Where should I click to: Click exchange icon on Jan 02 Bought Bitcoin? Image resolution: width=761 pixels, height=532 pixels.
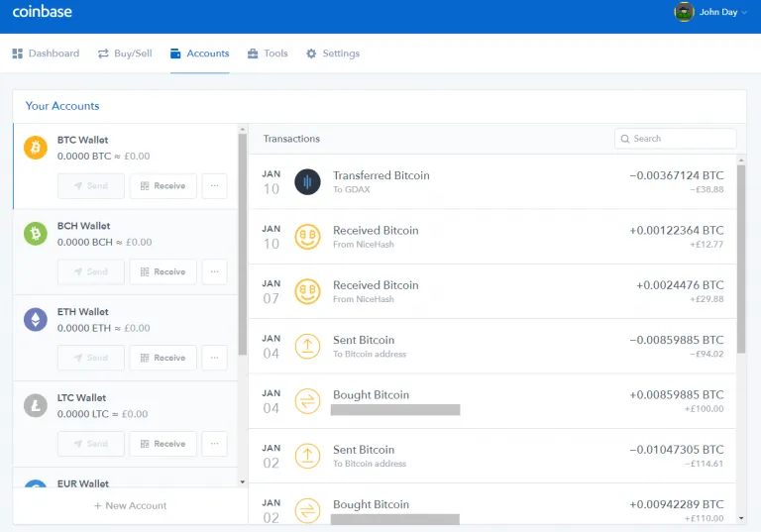tap(308, 510)
